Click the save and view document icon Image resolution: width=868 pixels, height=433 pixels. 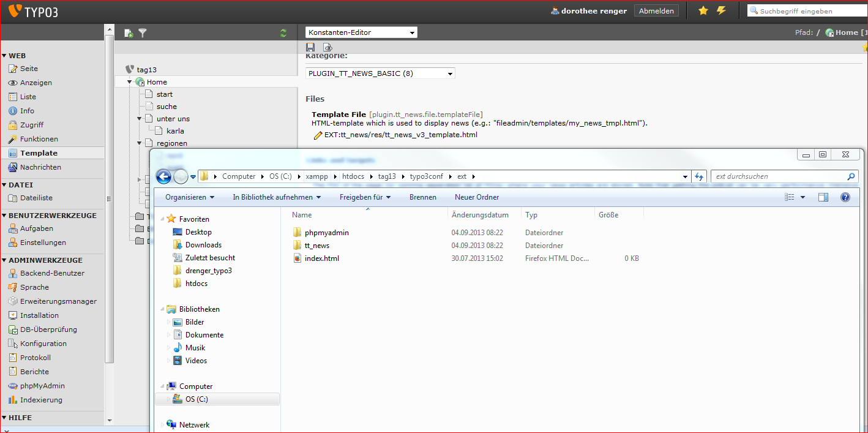(327, 47)
